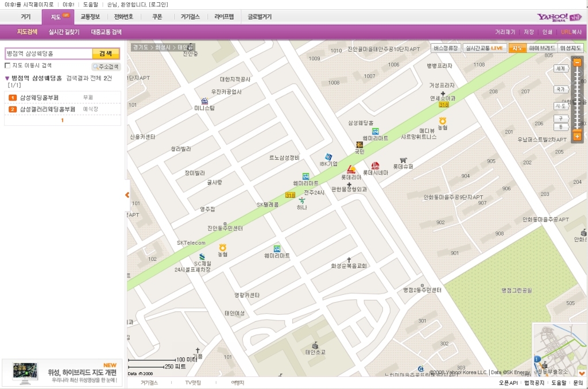Set zoom level to 세계
This screenshot has height=389, width=588.
coord(560,68)
